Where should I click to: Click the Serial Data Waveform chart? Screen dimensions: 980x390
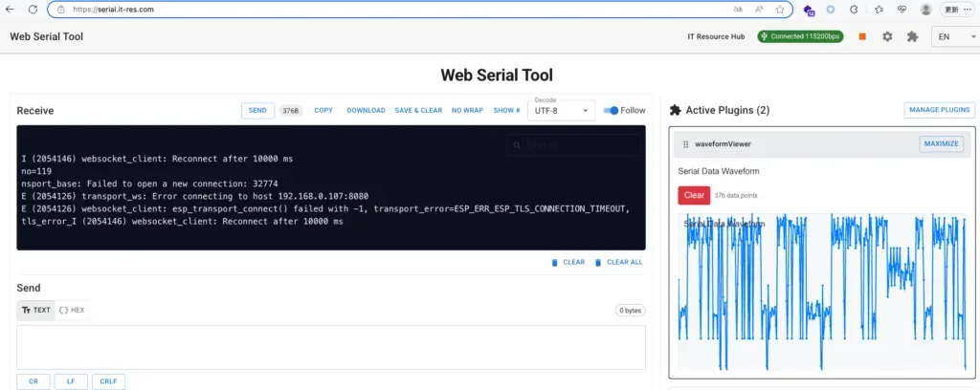click(822, 292)
